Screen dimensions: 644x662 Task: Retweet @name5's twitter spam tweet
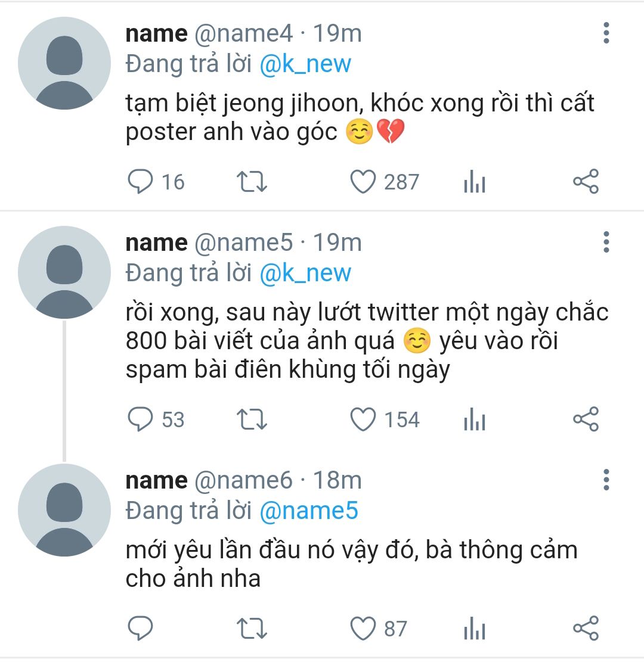252,419
